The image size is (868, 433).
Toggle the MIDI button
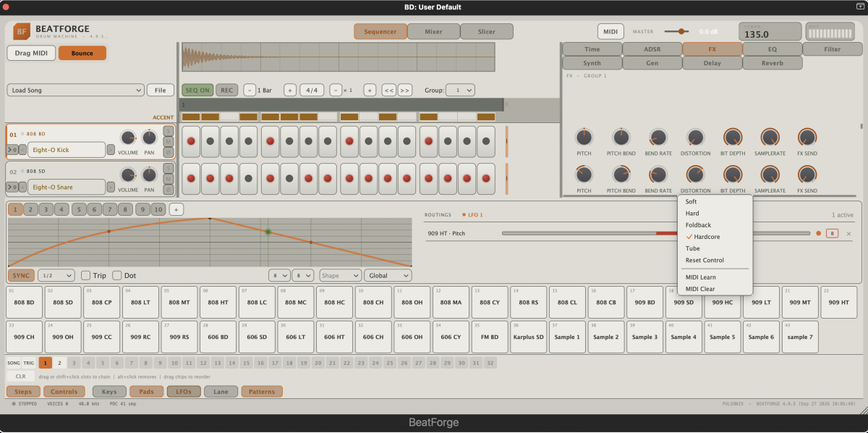[x=610, y=31]
